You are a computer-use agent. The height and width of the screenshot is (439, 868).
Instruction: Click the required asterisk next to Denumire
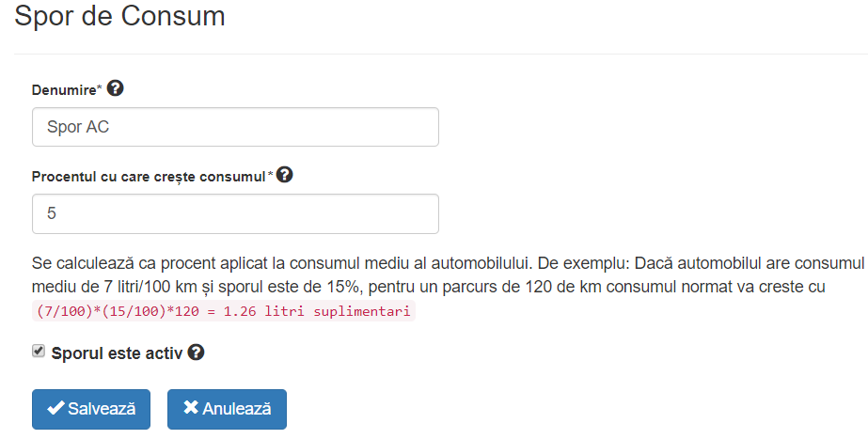[x=100, y=88]
